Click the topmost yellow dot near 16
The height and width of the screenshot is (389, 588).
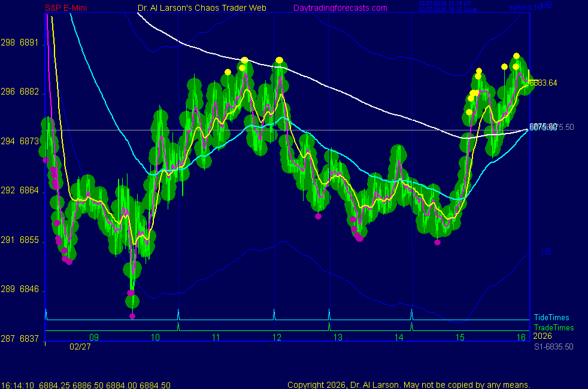pyautogui.click(x=516, y=56)
